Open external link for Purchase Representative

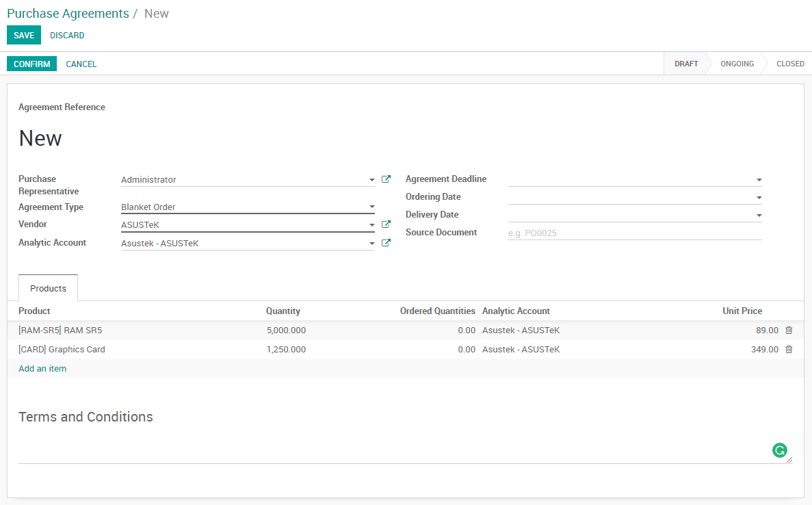point(386,179)
